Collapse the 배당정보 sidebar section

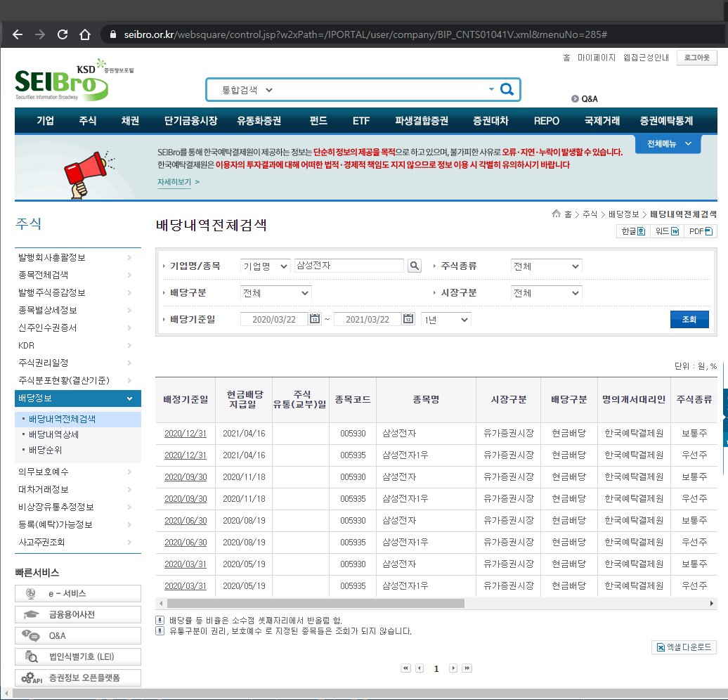pyautogui.click(x=78, y=398)
